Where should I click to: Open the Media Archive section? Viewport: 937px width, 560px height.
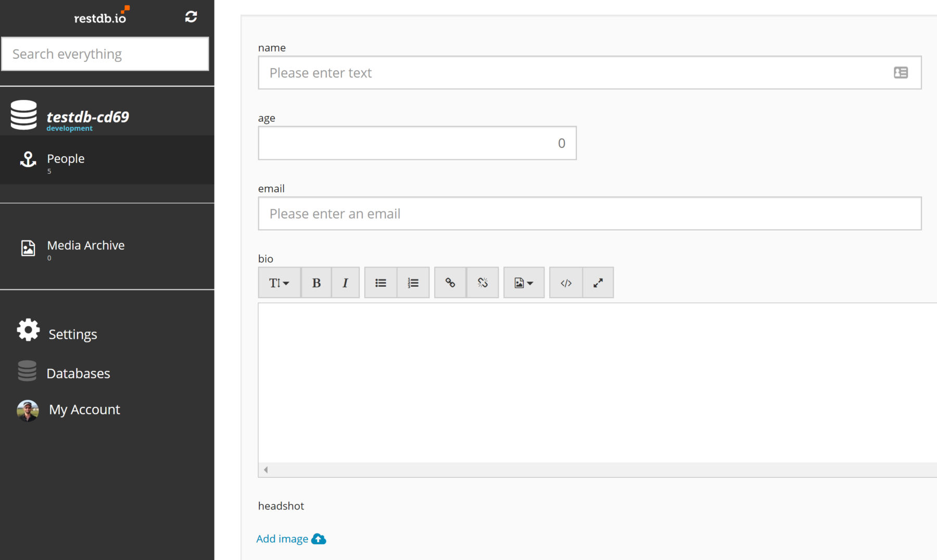(x=85, y=245)
